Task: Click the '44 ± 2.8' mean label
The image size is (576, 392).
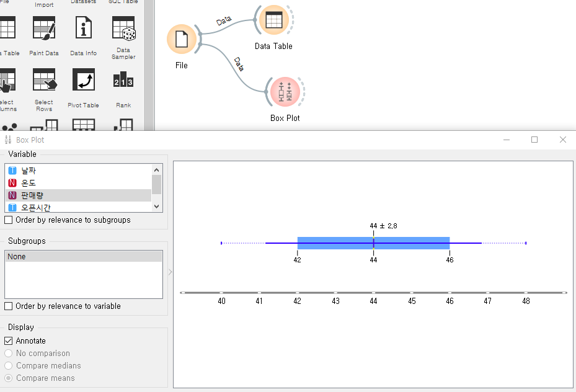Action: click(383, 226)
